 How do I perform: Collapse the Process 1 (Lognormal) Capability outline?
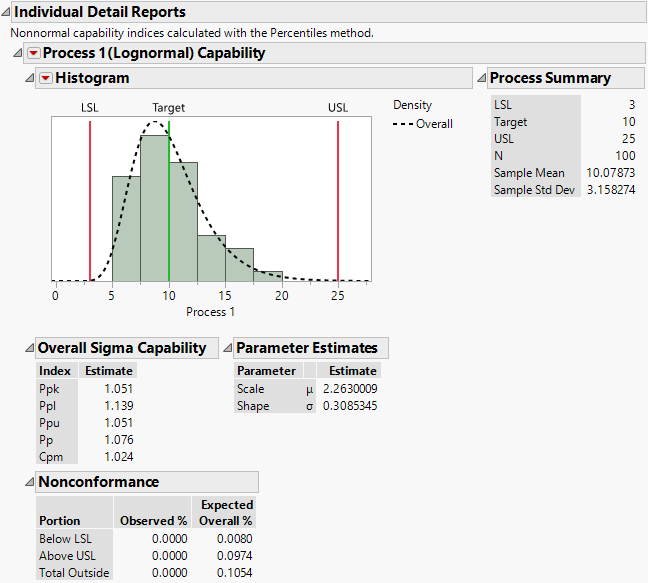tap(17, 53)
